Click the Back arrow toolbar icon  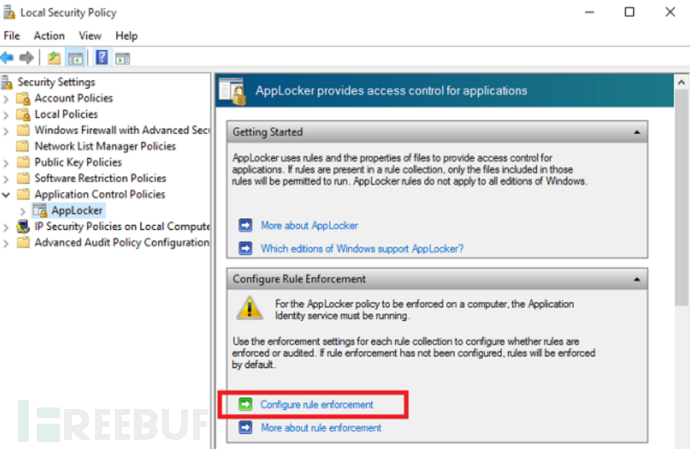[x=8, y=57]
